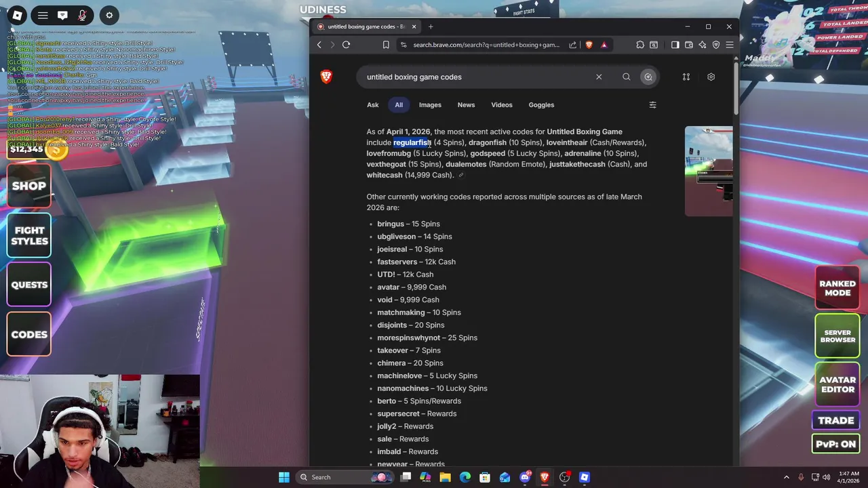Viewport: 868px width, 488px height.
Task: Open the game settings gear at top left
Action: (x=109, y=15)
